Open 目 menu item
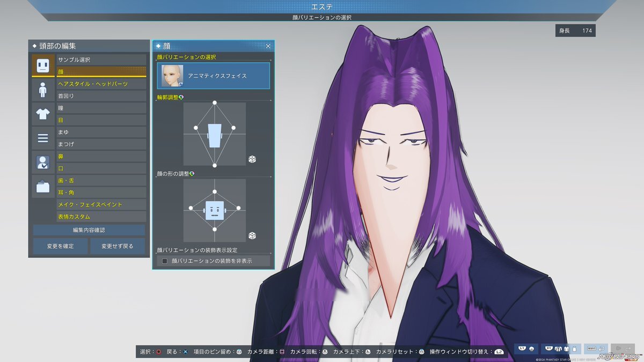The height and width of the screenshot is (362, 644). point(101,120)
